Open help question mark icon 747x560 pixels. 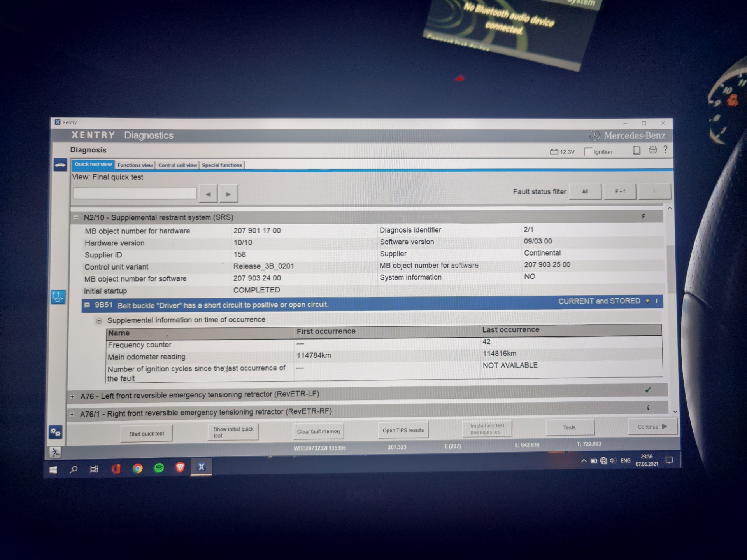[x=665, y=149]
